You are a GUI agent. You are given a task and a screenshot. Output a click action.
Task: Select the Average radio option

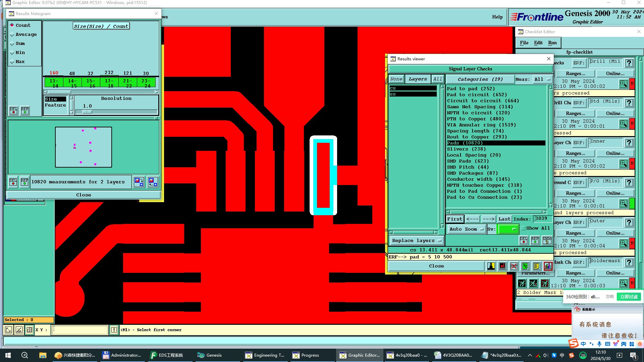coord(23,35)
